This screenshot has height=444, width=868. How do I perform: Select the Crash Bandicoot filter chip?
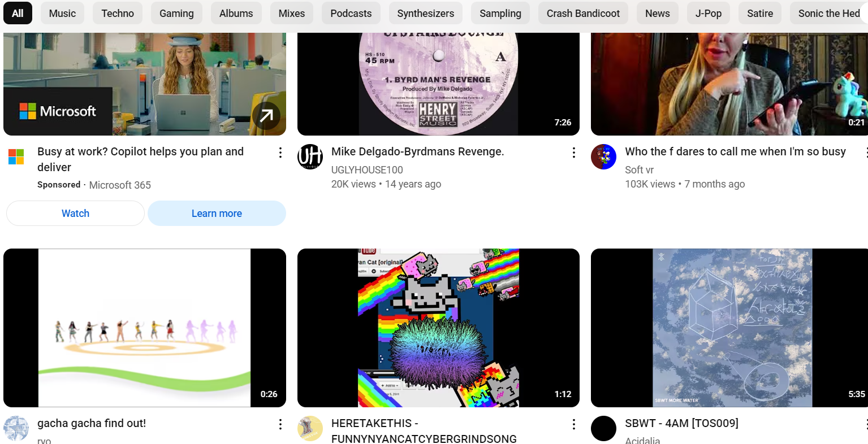click(x=583, y=13)
